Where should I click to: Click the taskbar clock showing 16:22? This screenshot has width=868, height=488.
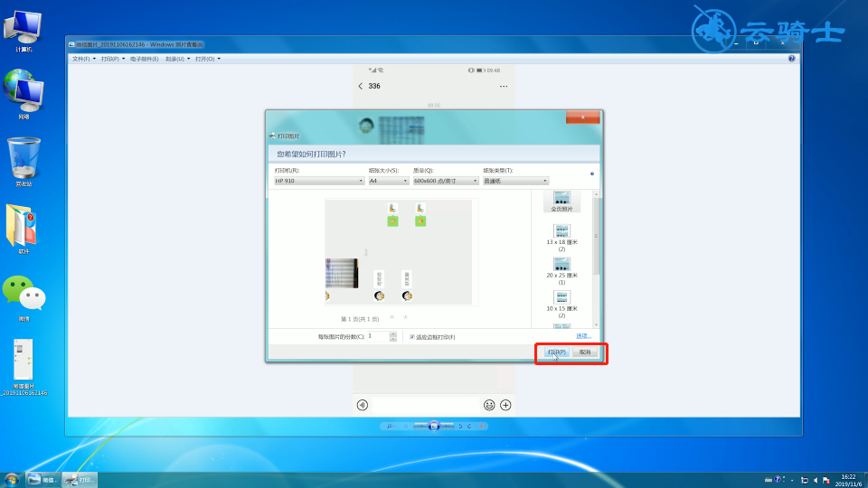[848, 480]
